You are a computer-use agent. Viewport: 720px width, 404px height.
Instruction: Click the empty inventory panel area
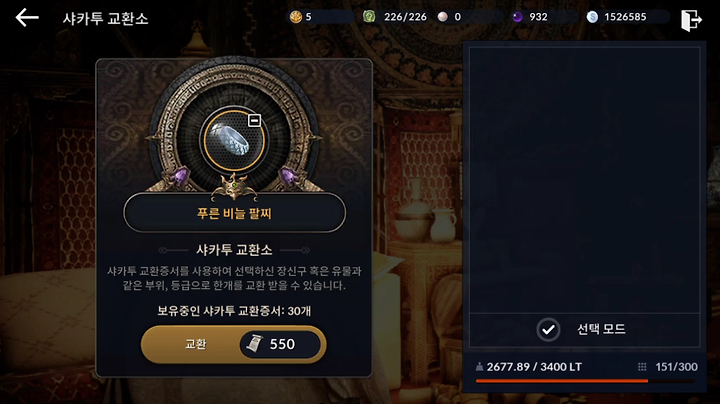(584, 180)
